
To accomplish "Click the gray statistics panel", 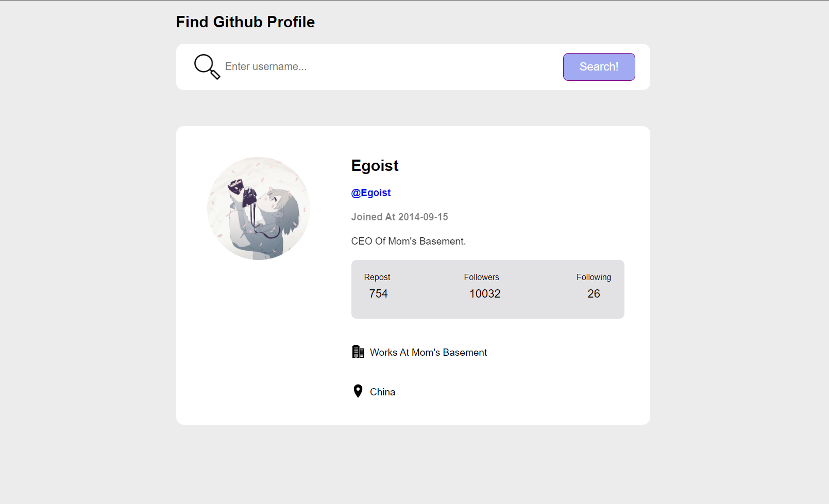I will click(487, 289).
